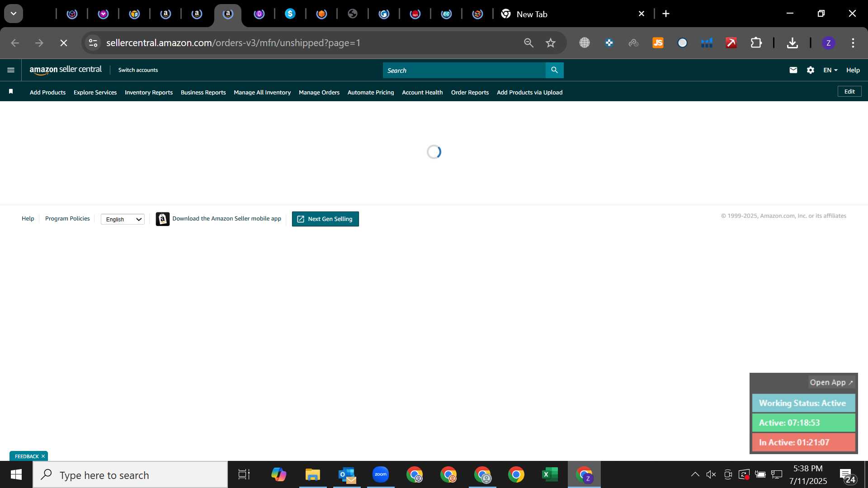This screenshot has width=868, height=488.
Task: Open Explore Services menu item
Action: pos(95,92)
